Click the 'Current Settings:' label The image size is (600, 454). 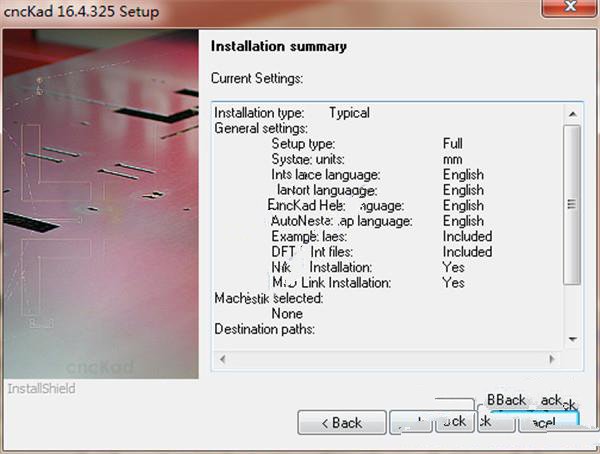coord(257,78)
